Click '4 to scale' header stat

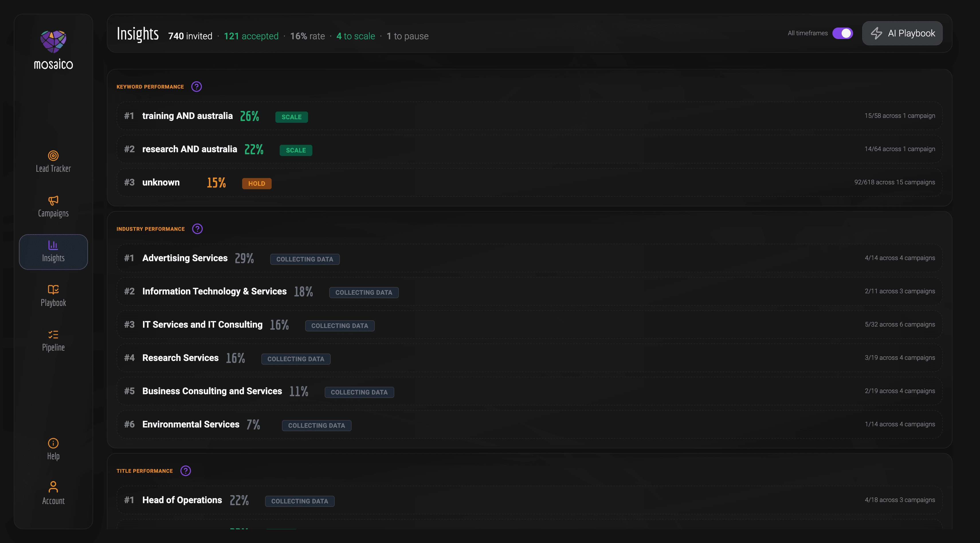tap(356, 36)
